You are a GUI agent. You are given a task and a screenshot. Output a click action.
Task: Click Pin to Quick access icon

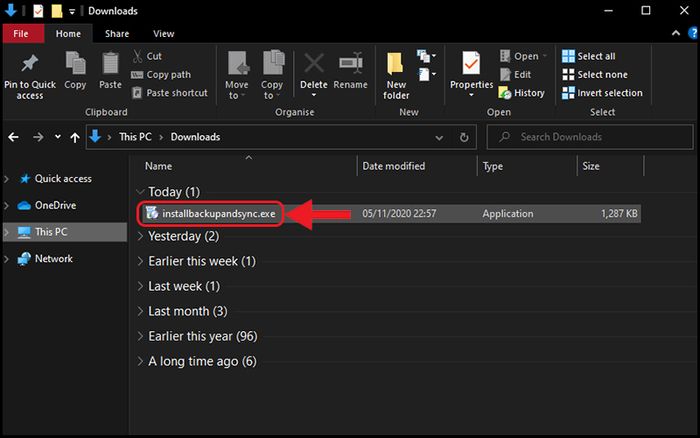pos(30,64)
